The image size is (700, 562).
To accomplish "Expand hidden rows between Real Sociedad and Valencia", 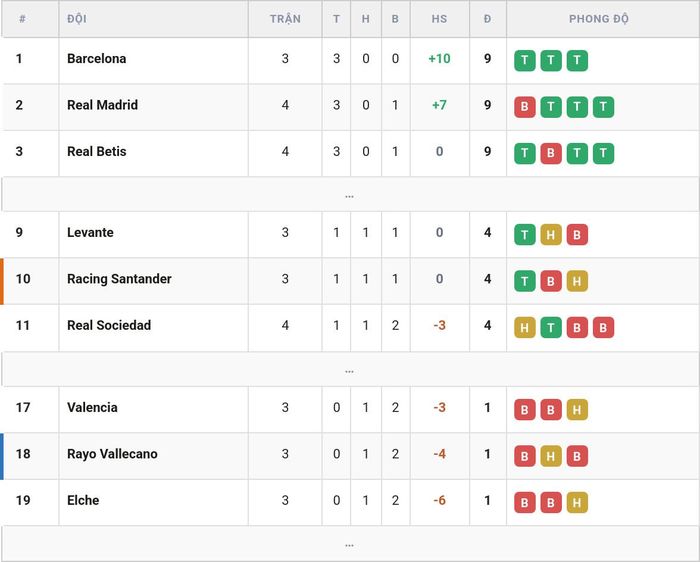I will tap(350, 370).
